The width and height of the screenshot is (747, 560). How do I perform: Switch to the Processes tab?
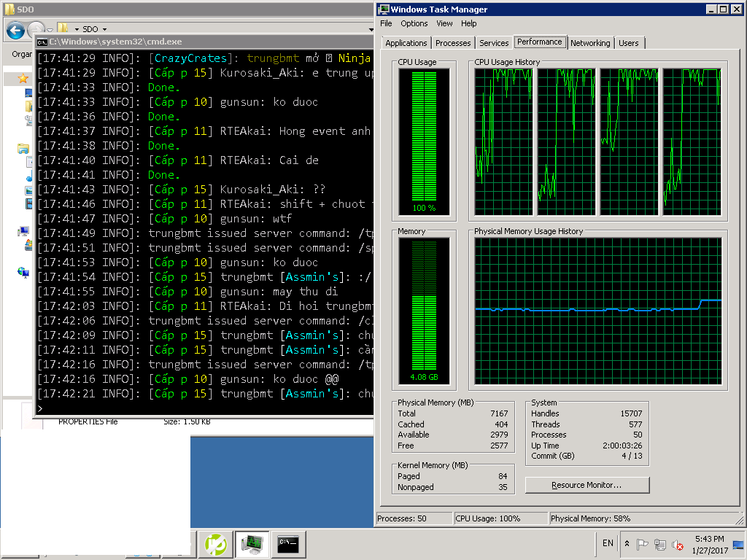tap(453, 43)
